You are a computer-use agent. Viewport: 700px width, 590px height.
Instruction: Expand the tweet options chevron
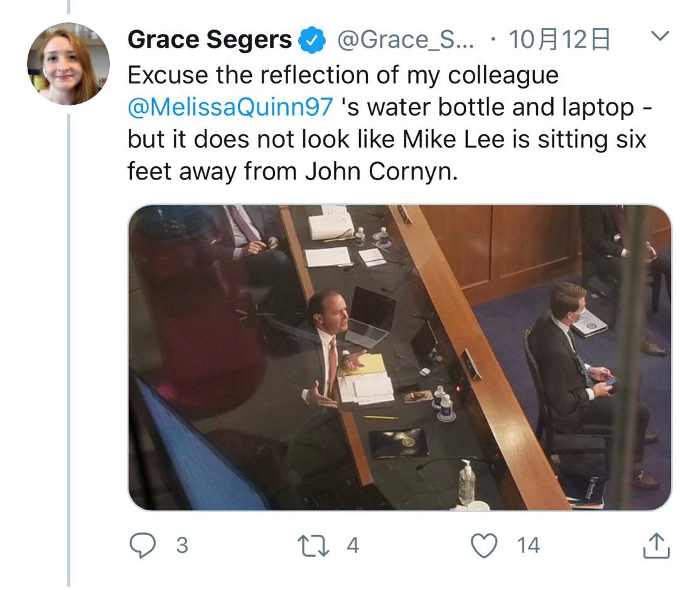coord(659,37)
